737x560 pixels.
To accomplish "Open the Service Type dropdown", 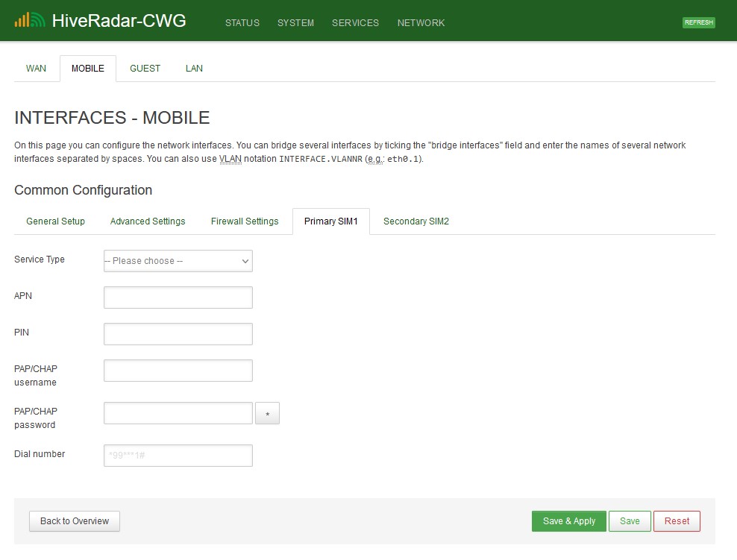I will [178, 261].
